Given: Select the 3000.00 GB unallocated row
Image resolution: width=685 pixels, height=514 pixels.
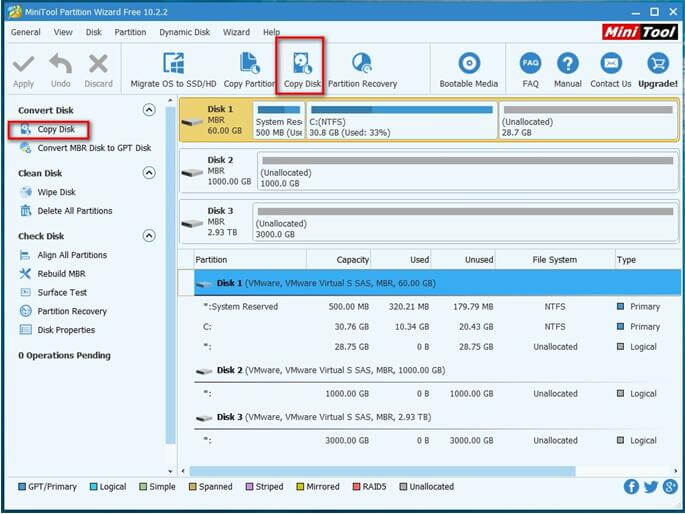Looking at the screenshot, I should pos(437,440).
